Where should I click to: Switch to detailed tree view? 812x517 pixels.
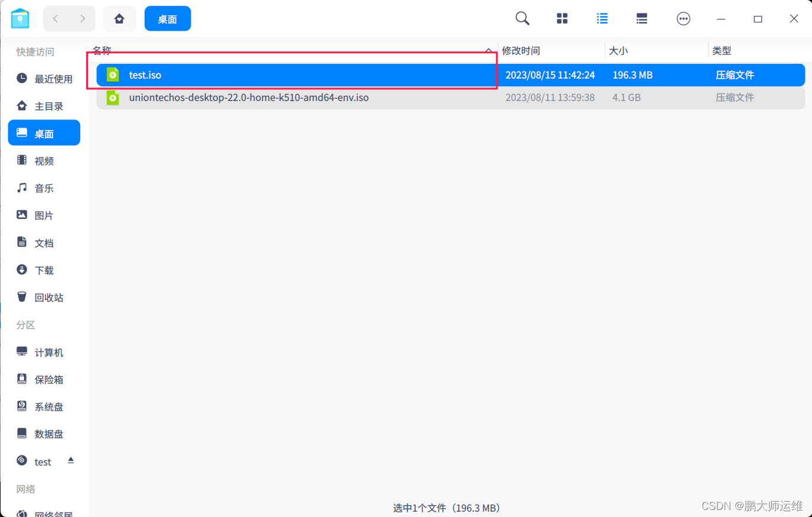pyautogui.click(x=642, y=19)
